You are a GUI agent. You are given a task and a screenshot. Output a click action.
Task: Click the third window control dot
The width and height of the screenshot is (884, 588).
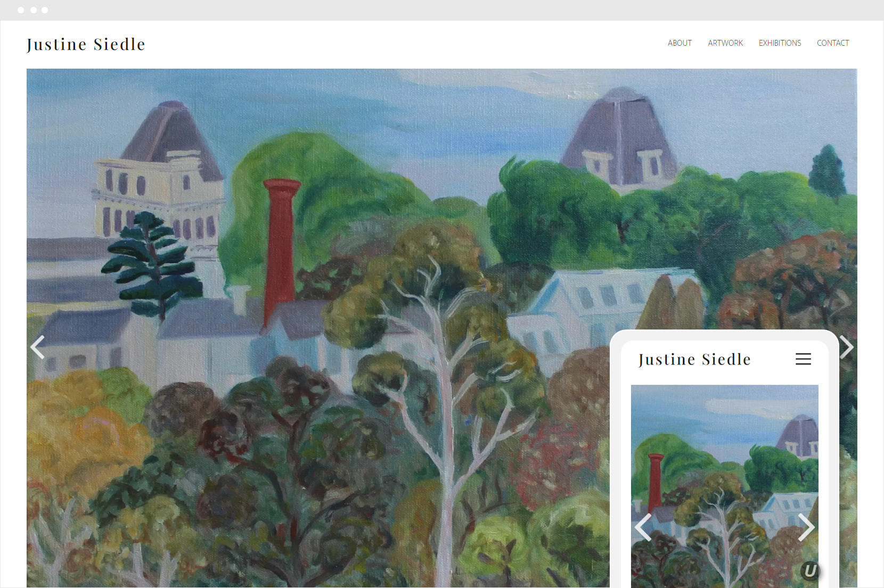coord(45,10)
